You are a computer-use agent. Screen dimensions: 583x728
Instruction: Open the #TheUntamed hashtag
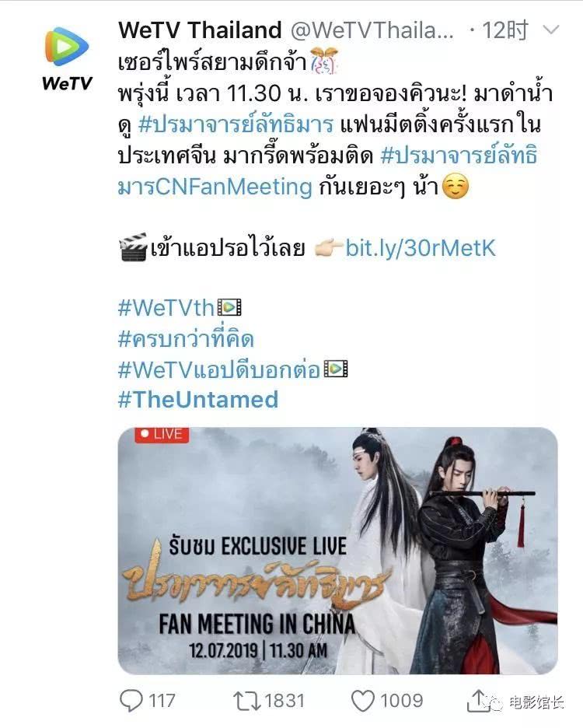198,399
